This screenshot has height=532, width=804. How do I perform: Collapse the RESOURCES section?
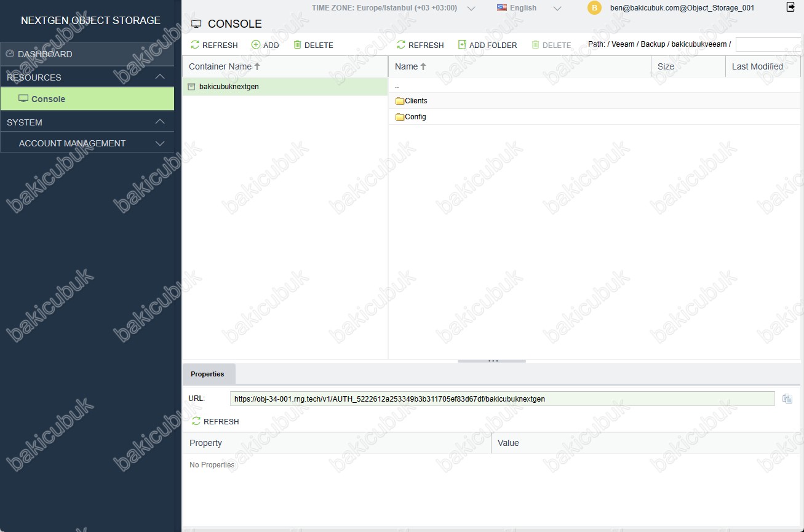coord(160,77)
